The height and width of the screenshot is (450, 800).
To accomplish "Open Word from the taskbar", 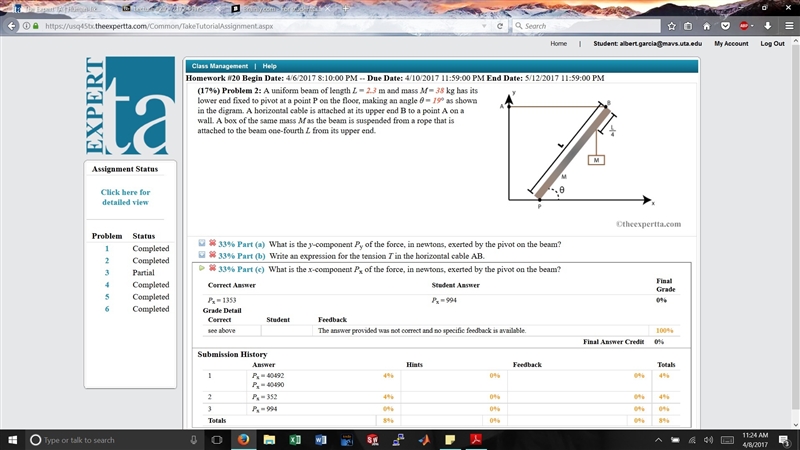I will [x=321, y=440].
